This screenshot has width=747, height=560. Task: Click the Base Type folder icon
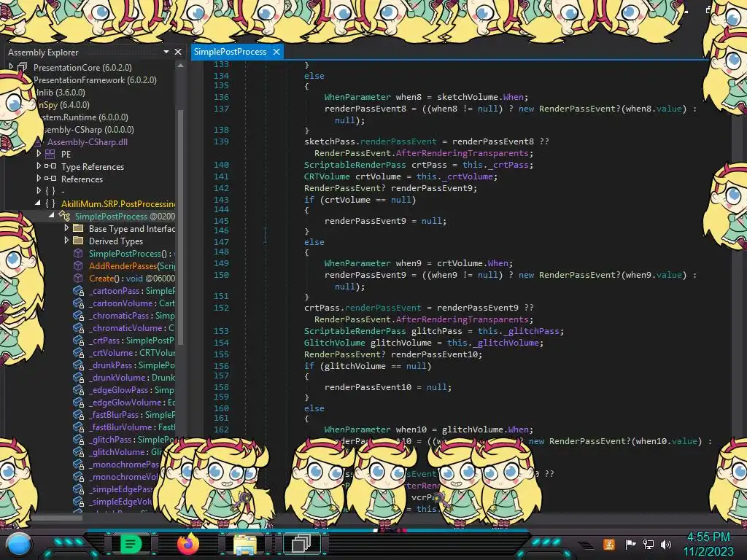(77, 228)
